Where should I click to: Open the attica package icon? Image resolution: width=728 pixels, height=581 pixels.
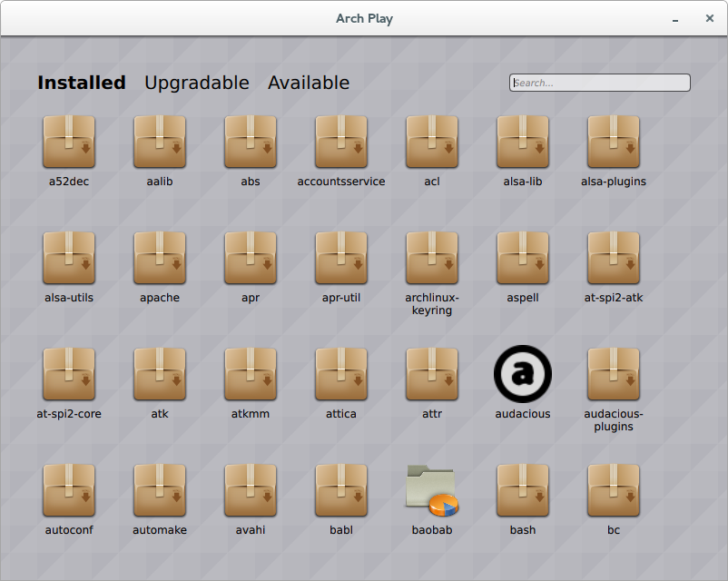pos(341,374)
